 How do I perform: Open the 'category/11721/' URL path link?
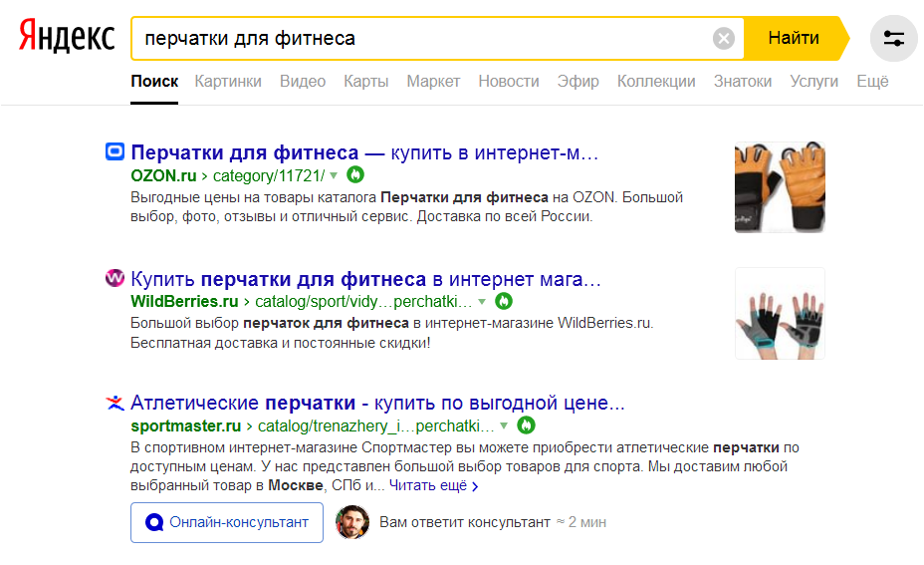pyautogui.click(x=269, y=175)
